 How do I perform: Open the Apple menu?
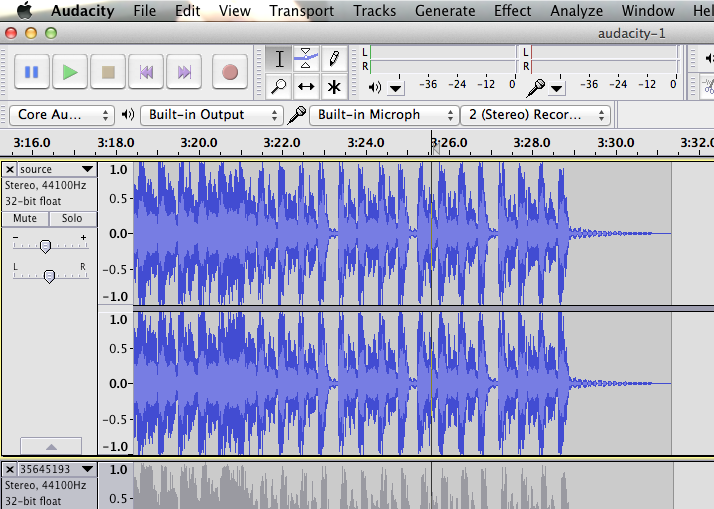24,10
